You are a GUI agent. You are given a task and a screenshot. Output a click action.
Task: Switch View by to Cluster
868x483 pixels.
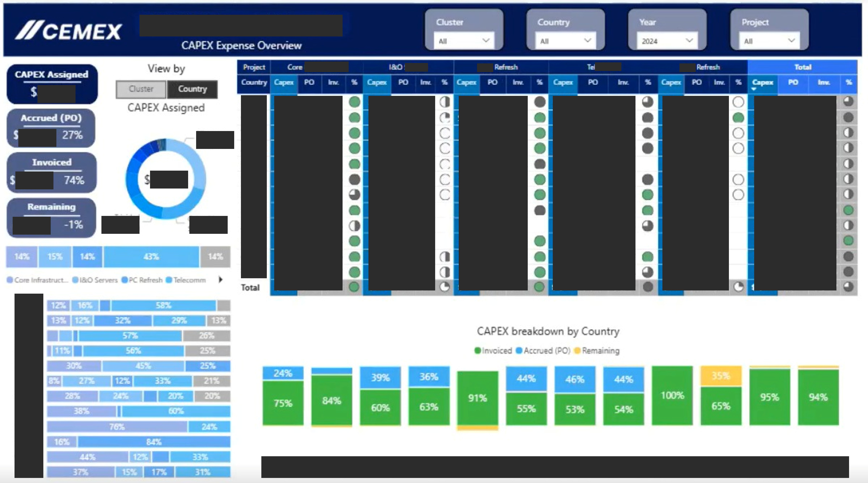click(141, 89)
